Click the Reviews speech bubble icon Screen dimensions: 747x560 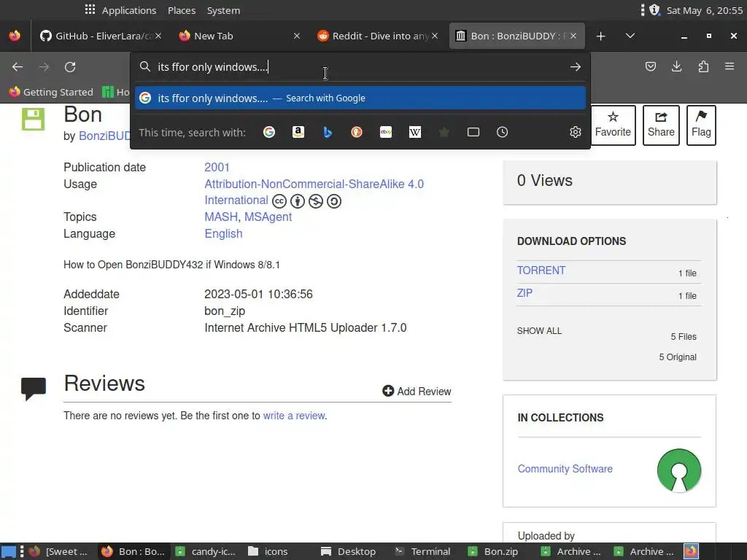click(34, 389)
